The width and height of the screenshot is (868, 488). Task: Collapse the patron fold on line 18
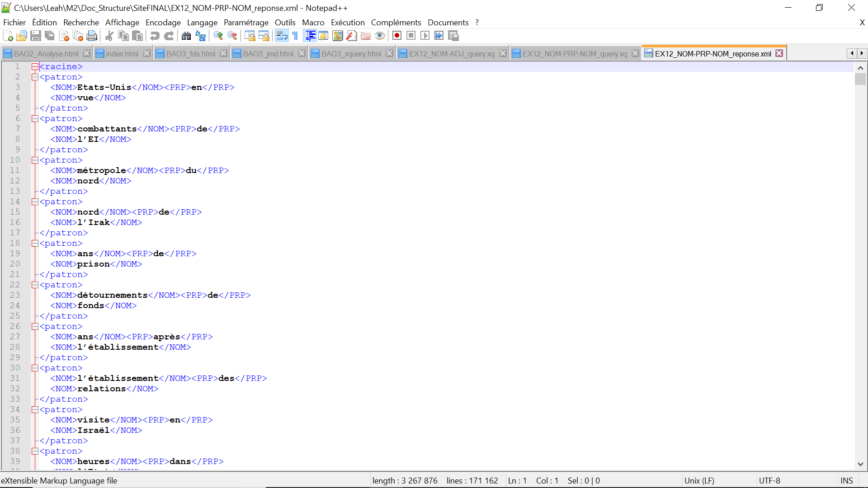[35, 244]
